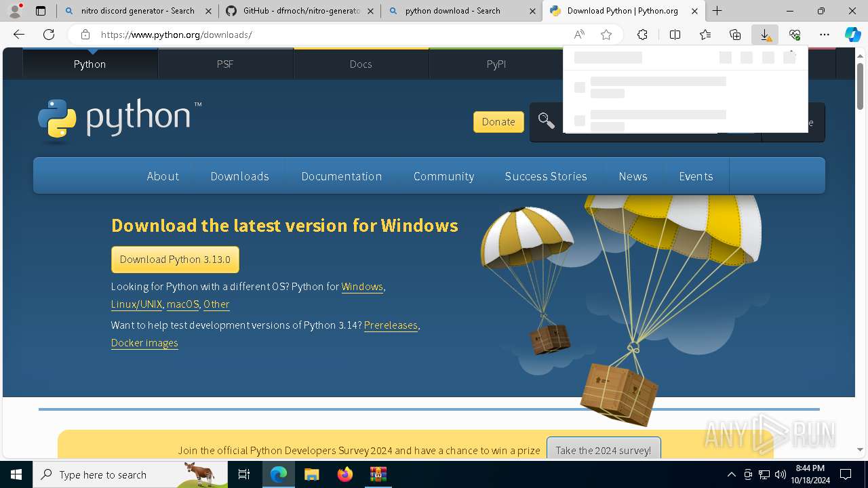Open Browser essentials heart icon
The height and width of the screenshot is (488, 868).
click(x=795, y=35)
